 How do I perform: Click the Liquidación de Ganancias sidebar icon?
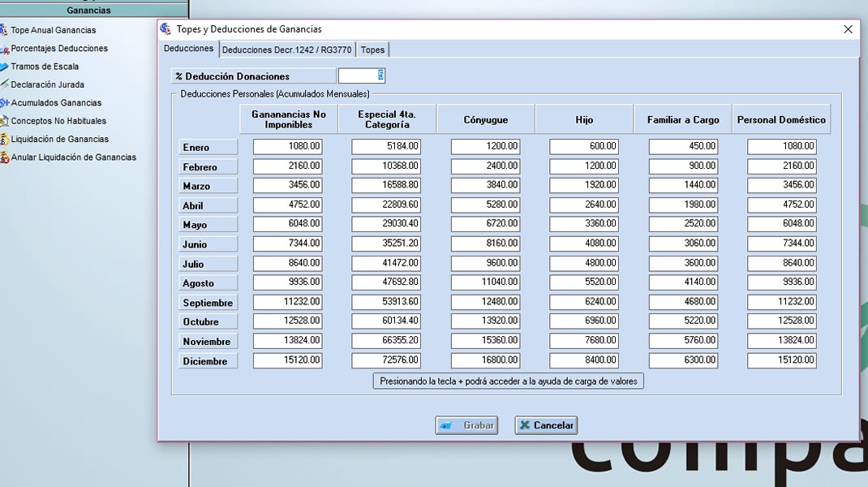tap(4, 139)
